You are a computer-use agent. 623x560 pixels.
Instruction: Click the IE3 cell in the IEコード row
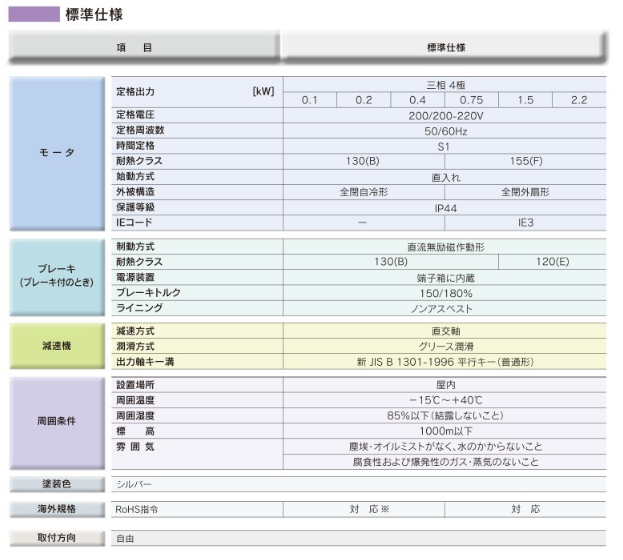coord(525,222)
